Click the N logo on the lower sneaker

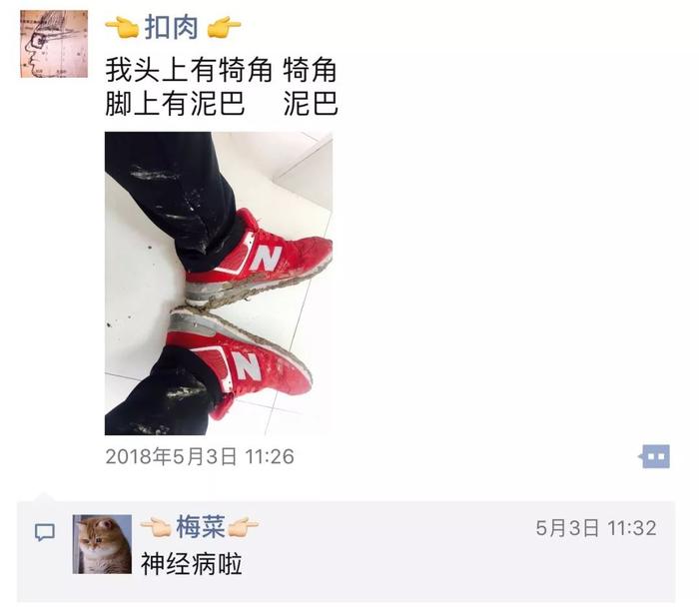(247, 365)
